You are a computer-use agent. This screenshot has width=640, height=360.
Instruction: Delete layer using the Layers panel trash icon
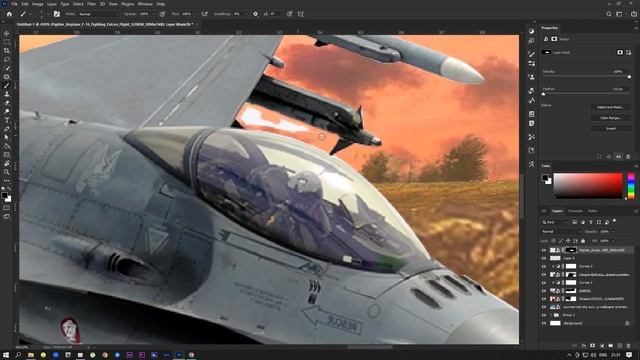pos(629,345)
